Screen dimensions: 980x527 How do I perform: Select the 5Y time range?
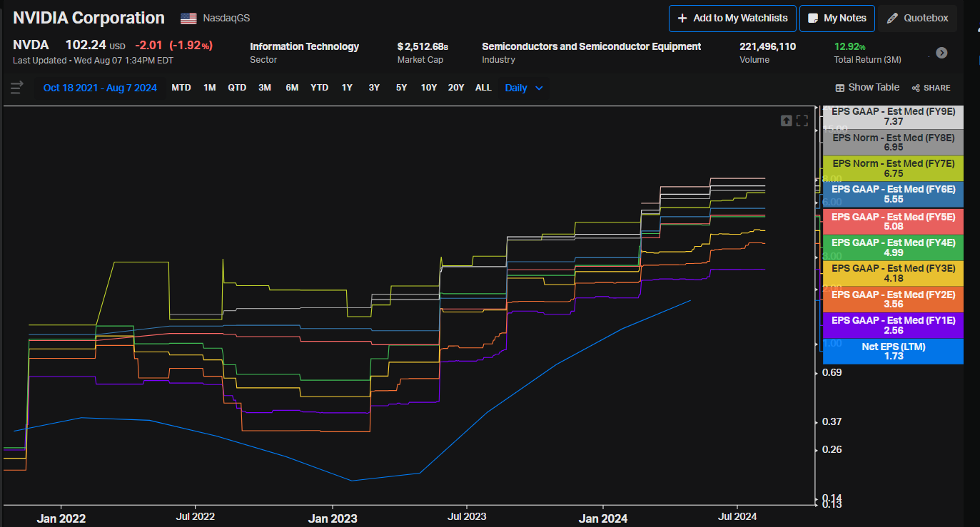402,88
